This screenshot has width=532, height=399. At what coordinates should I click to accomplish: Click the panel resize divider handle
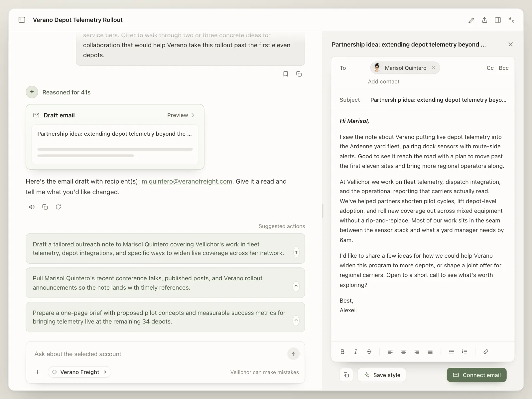point(322,211)
